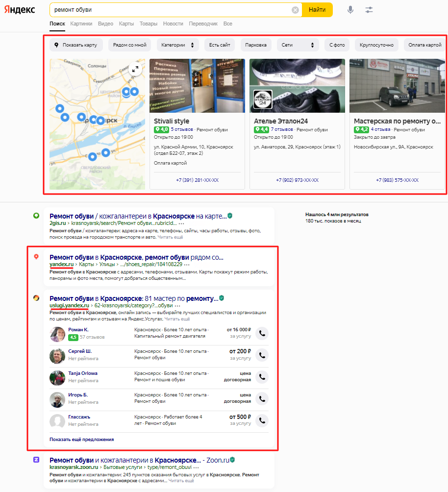Open Ателье Эталон24 7 отзывов link

(x=282, y=129)
